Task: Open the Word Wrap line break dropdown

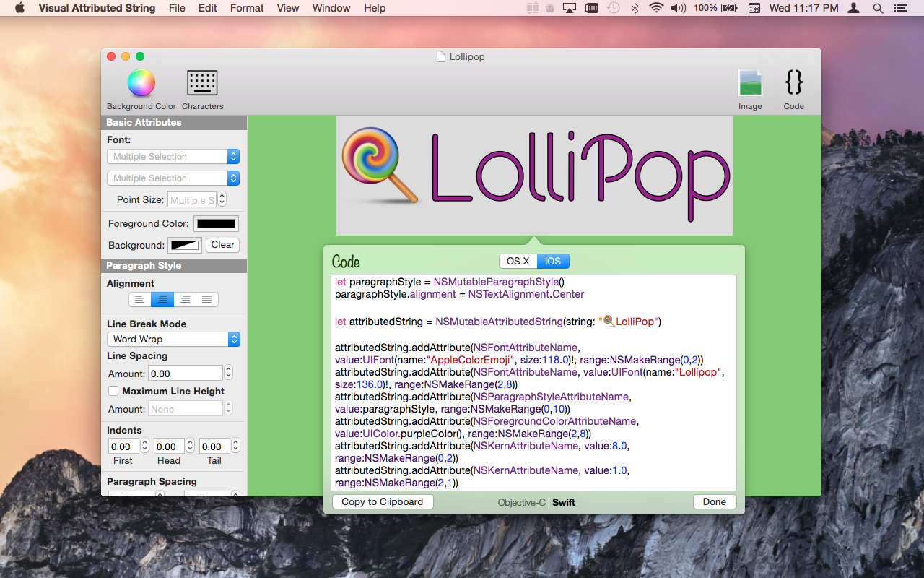Action: pyautogui.click(x=173, y=339)
